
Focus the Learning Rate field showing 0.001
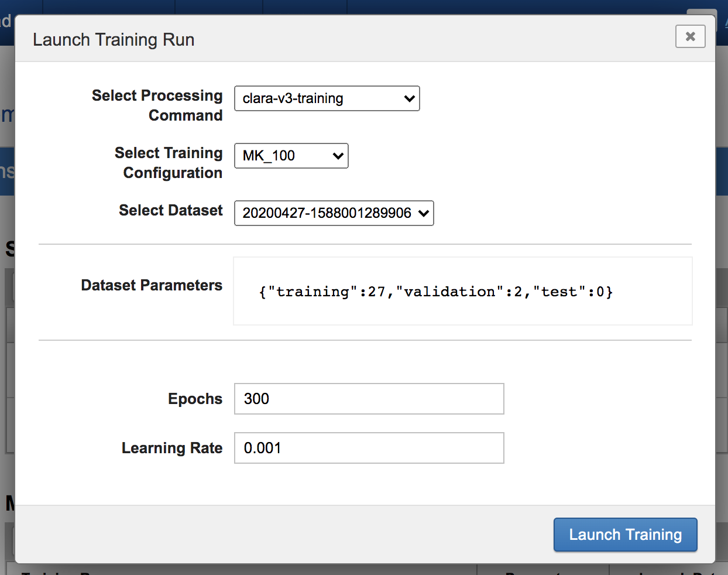coord(369,448)
